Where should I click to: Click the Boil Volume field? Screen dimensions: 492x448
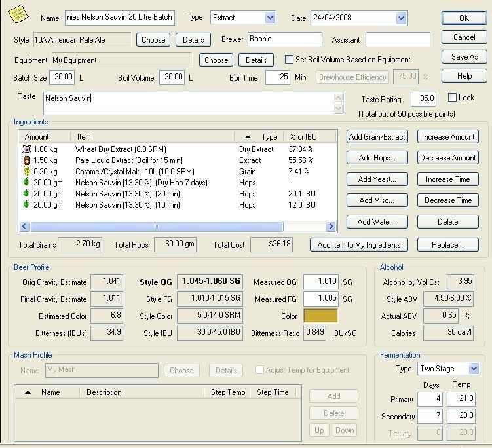(x=172, y=77)
